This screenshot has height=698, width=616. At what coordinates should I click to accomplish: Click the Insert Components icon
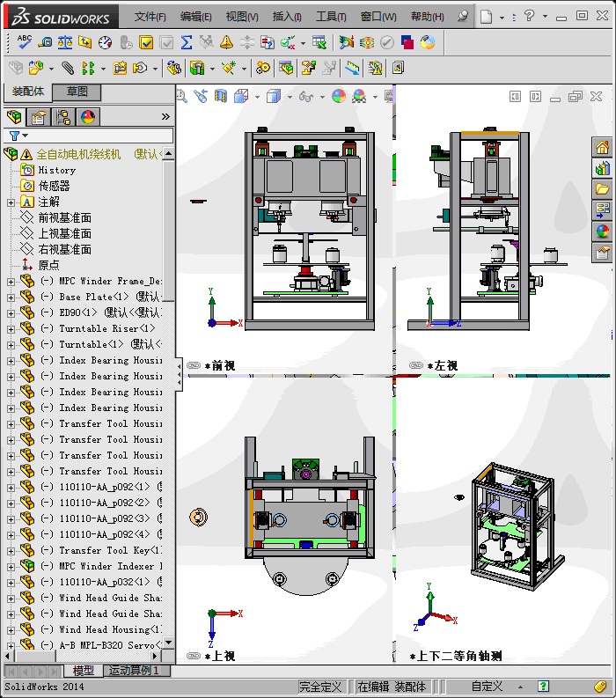coord(36,68)
